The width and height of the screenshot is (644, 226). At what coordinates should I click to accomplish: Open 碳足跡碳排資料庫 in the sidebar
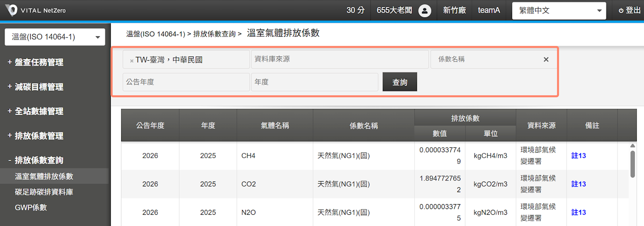tap(44, 192)
